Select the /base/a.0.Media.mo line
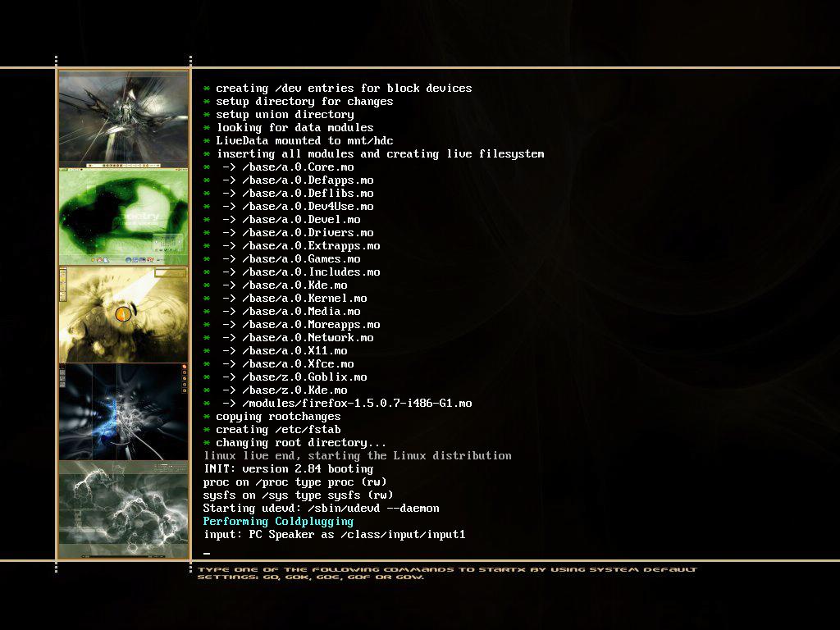The image size is (840, 630). 282,311
